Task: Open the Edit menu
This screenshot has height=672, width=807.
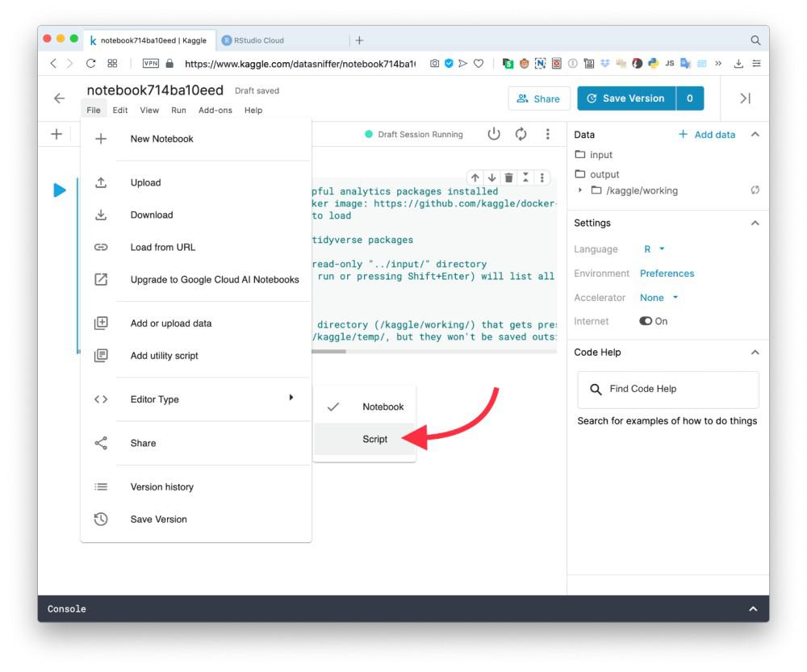Action: click(x=120, y=110)
